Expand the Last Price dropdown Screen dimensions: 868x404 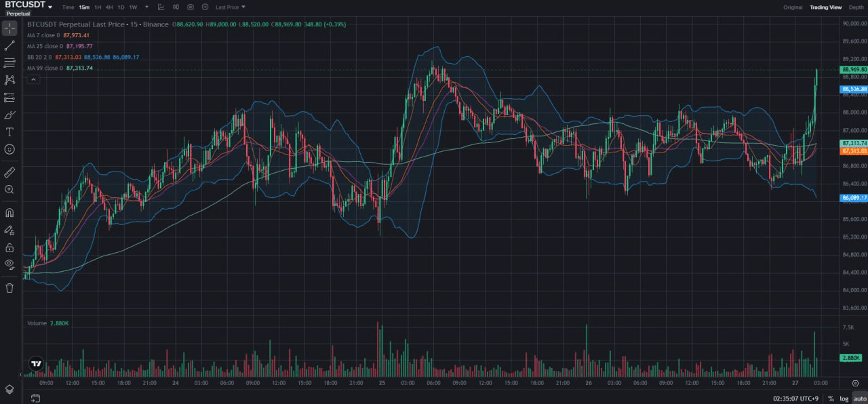tap(231, 7)
